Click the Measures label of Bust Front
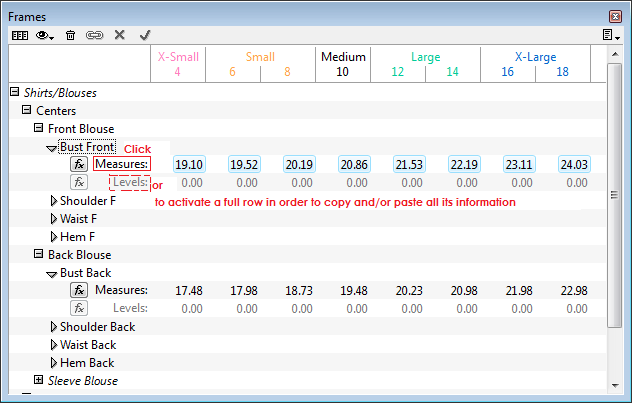 point(122,164)
